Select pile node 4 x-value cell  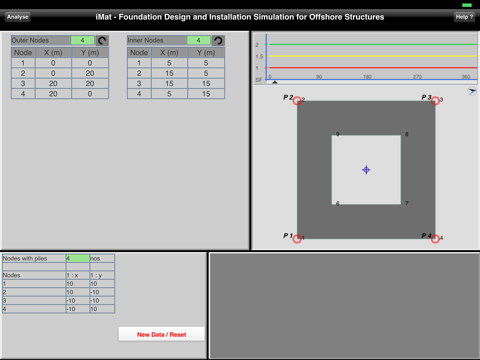[78, 309]
